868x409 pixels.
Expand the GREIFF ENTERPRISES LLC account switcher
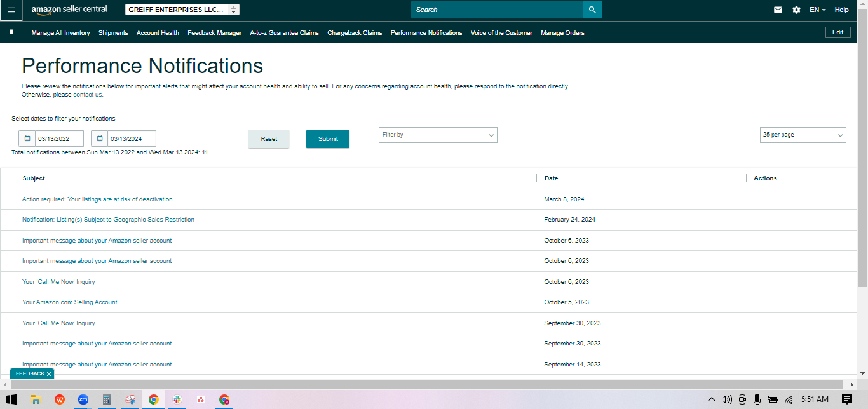click(x=182, y=10)
